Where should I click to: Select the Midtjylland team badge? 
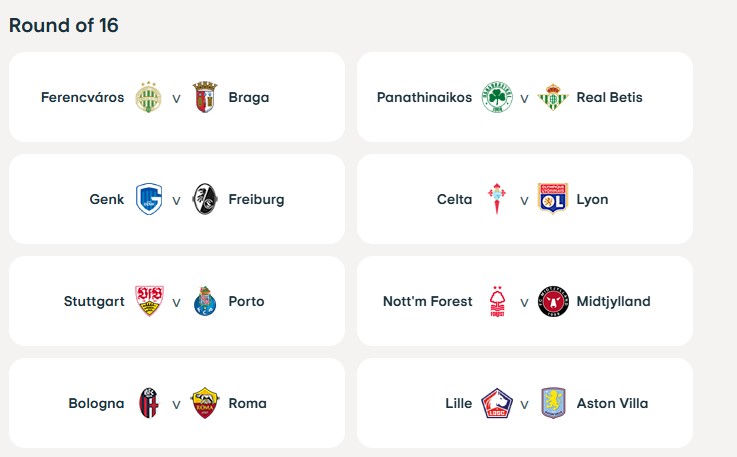point(552,301)
